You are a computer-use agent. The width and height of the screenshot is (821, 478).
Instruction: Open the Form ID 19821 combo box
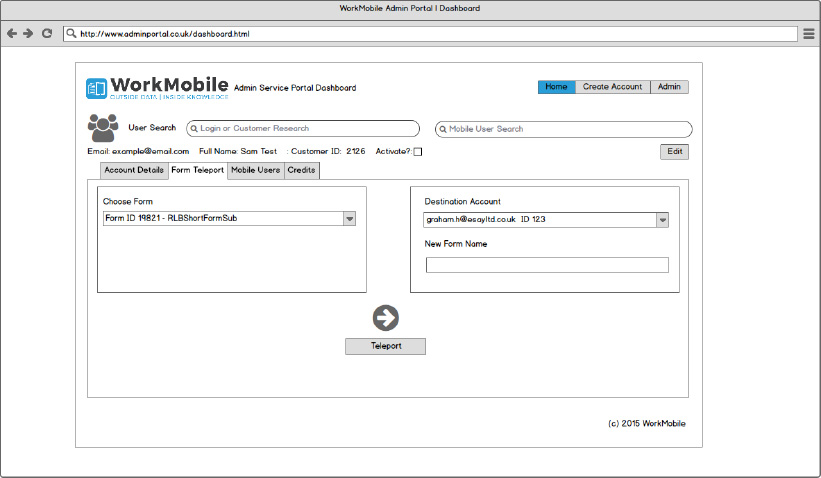coord(229,218)
